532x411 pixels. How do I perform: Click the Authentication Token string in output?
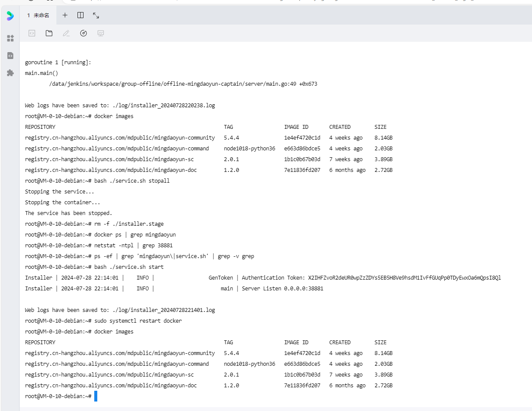point(404,278)
